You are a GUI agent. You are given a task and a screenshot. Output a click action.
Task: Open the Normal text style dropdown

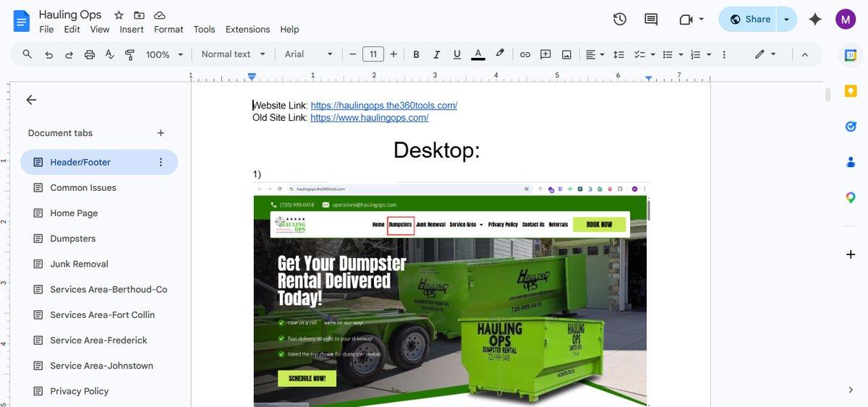tap(234, 54)
